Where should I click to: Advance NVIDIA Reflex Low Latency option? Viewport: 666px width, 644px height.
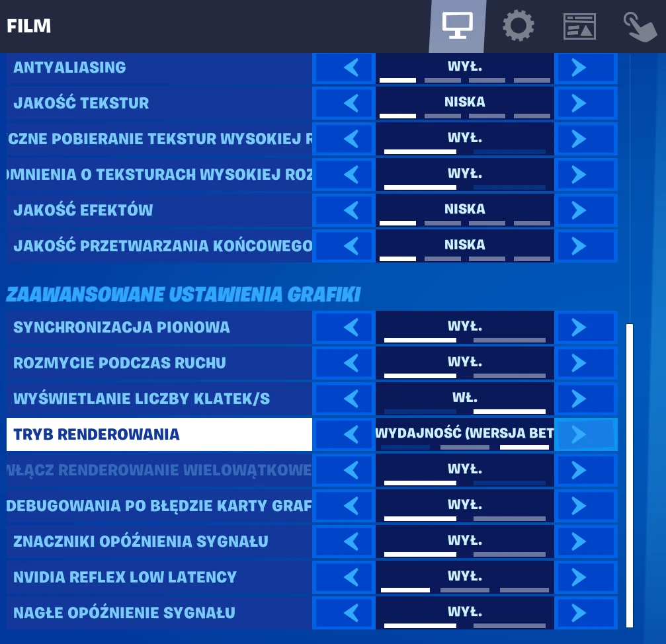(586, 577)
